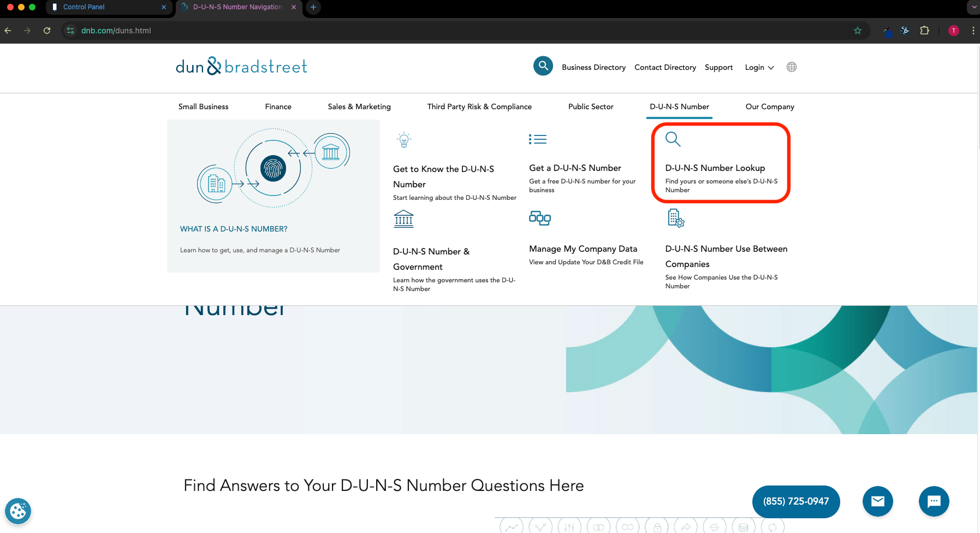
Task: Click the Manage My Company Data link
Action: [583, 249]
